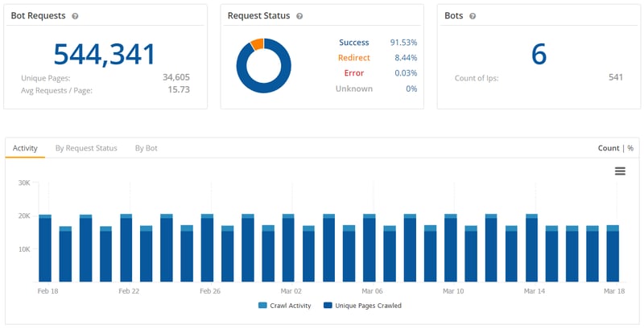Click the Avg Requests / Page label
Image resolution: width=644 pixels, height=329 pixels.
point(56,90)
